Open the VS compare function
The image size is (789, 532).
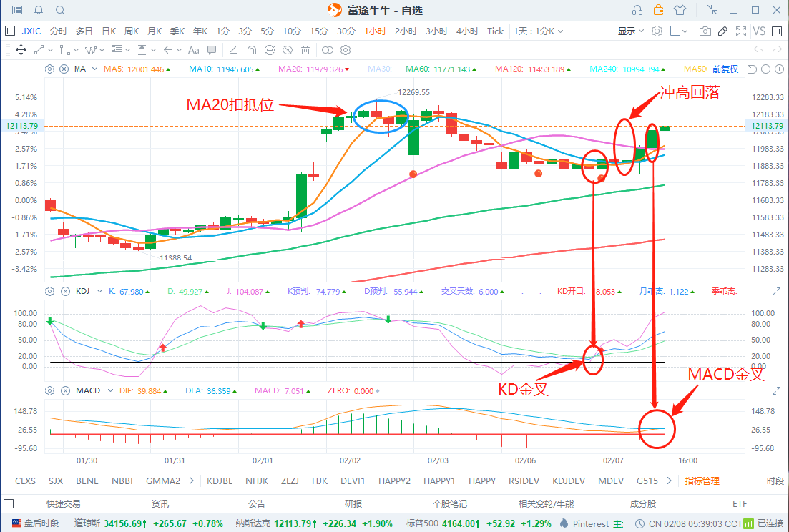759,31
